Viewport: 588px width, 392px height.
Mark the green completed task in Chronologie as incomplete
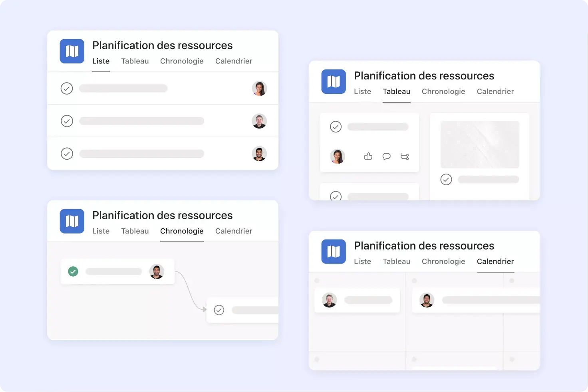pos(73,271)
